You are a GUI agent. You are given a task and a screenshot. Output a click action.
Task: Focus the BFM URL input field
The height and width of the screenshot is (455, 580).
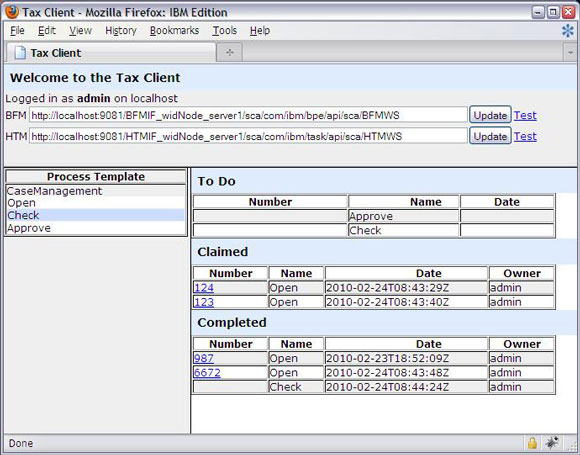point(248,115)
